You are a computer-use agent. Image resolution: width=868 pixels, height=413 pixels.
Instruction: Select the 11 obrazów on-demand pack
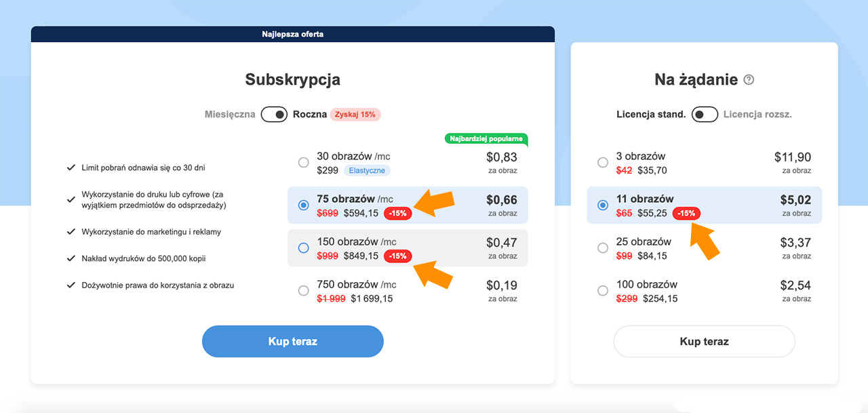pos(603,205)
